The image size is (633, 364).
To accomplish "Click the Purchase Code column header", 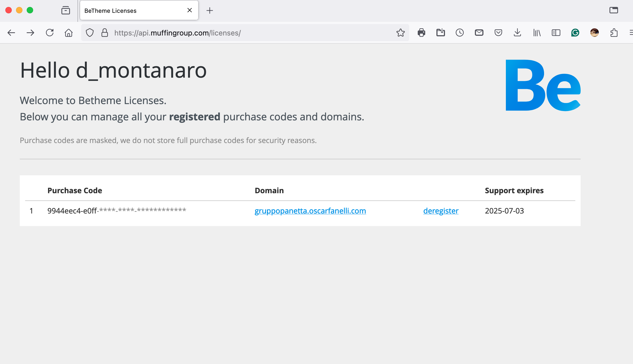I will (75, 191).
